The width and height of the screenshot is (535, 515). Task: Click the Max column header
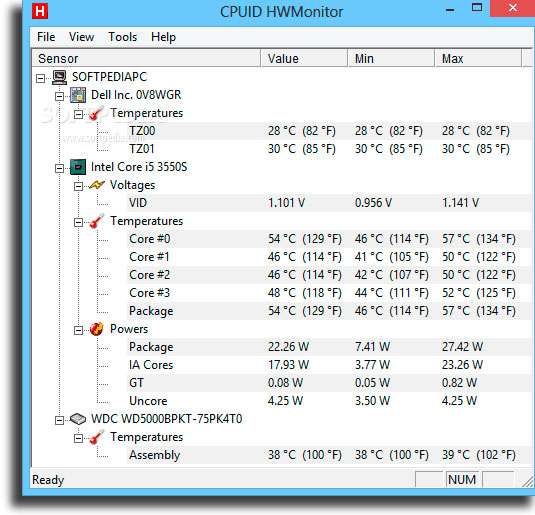478,58
